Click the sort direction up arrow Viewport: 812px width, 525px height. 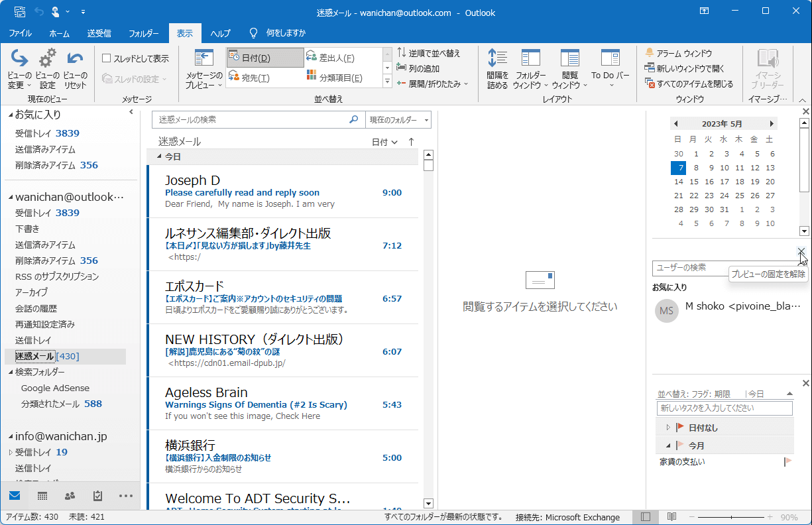pyautogui.click(x=411, y=142)
